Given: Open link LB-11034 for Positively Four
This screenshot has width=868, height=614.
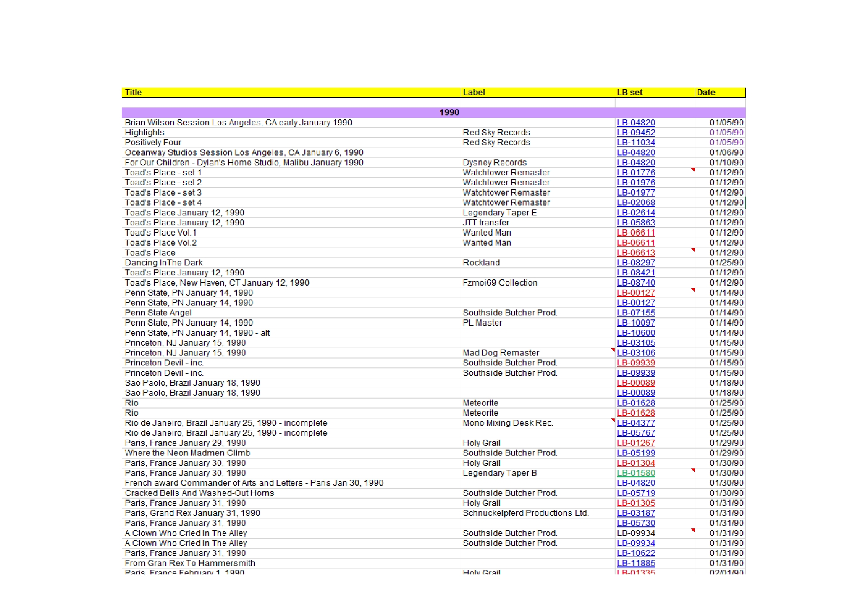Looking at the screenshot, I should pyautogui.click(x=636, y=142).
